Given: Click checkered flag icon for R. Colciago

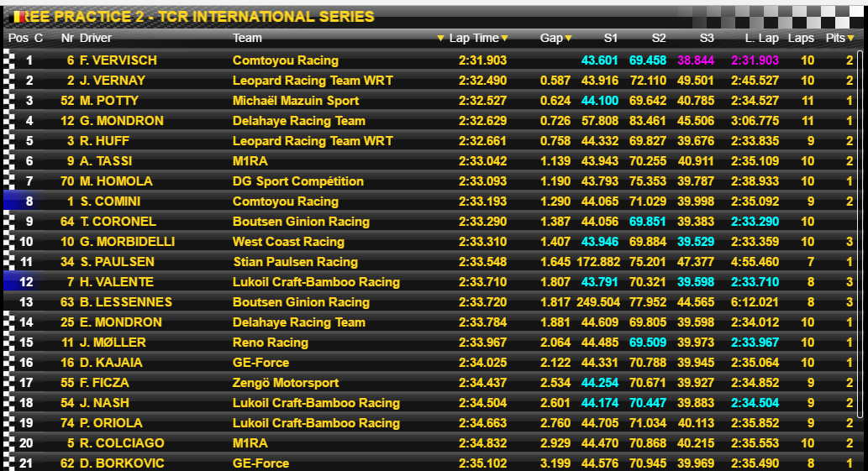Looking at the screenshot, I should (x=9, y=443).
